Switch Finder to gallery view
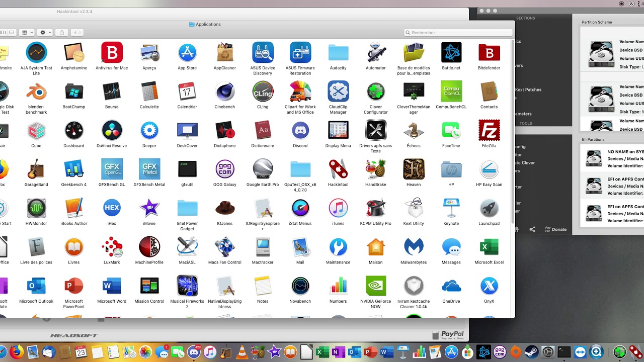 coord(12,32)
